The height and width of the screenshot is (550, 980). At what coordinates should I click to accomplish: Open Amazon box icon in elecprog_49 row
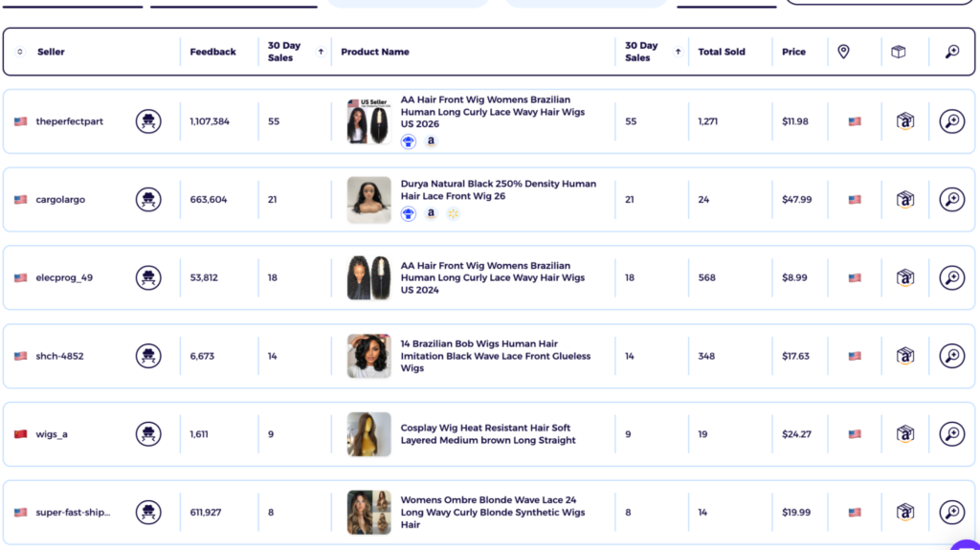tap(905, 277)
